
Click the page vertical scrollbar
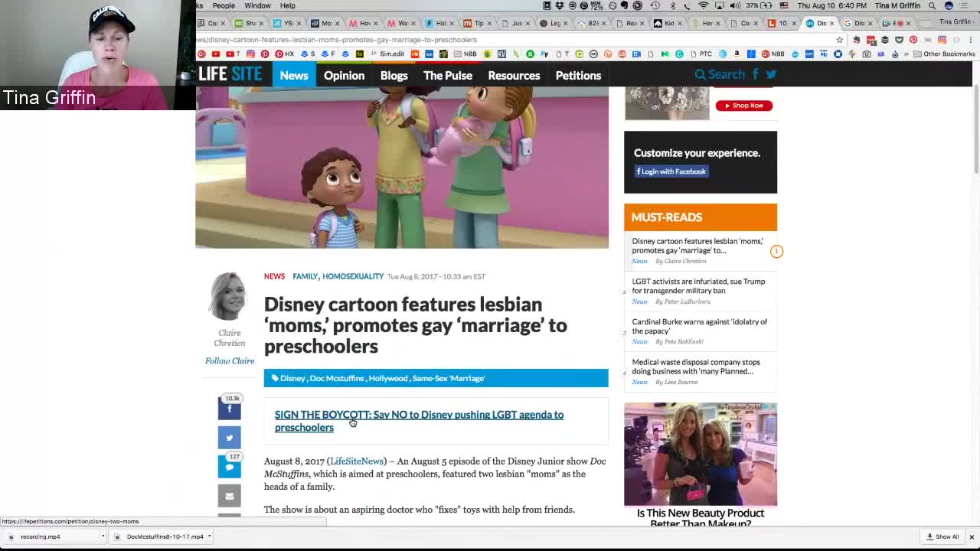click(x=976, y=130)
